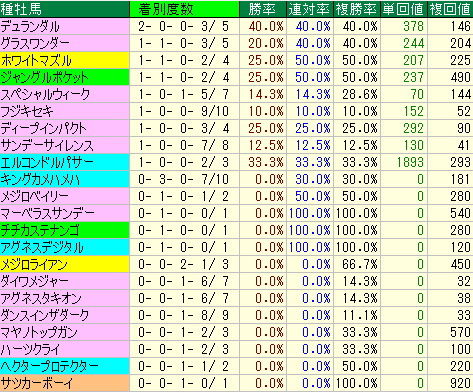Click the 292 単回値 for ディープインパクト

point(414,128)
